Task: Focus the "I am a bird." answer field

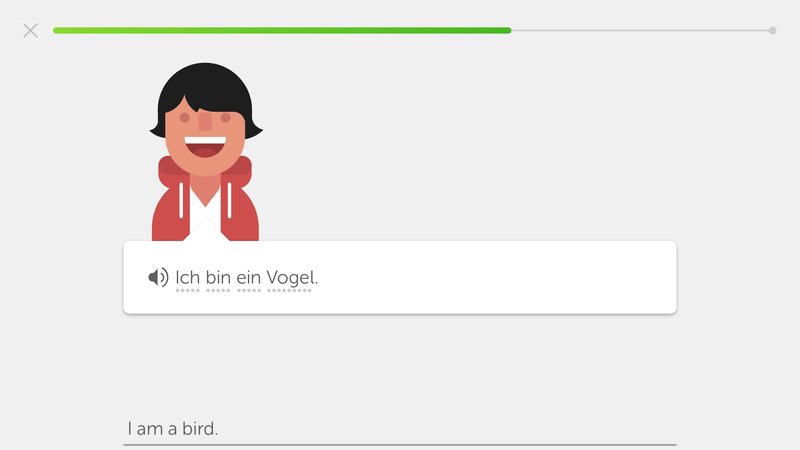Action: click(x=399, y=429)
